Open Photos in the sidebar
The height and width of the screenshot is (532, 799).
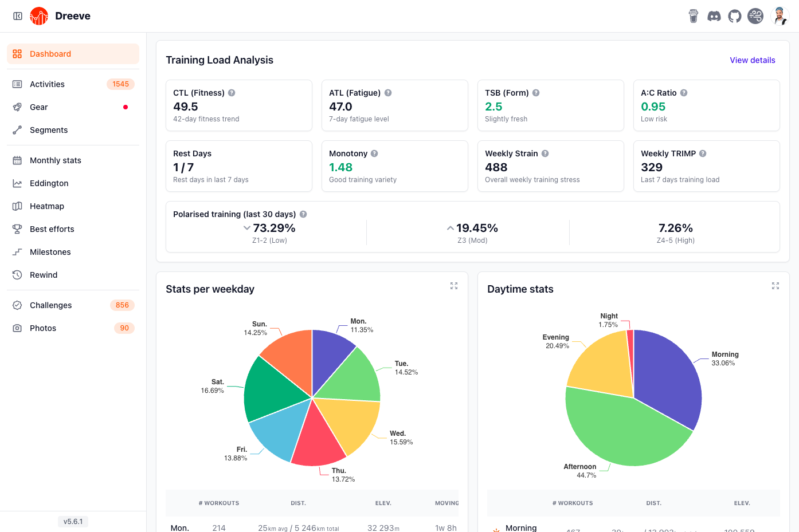[x=73, y=328]
